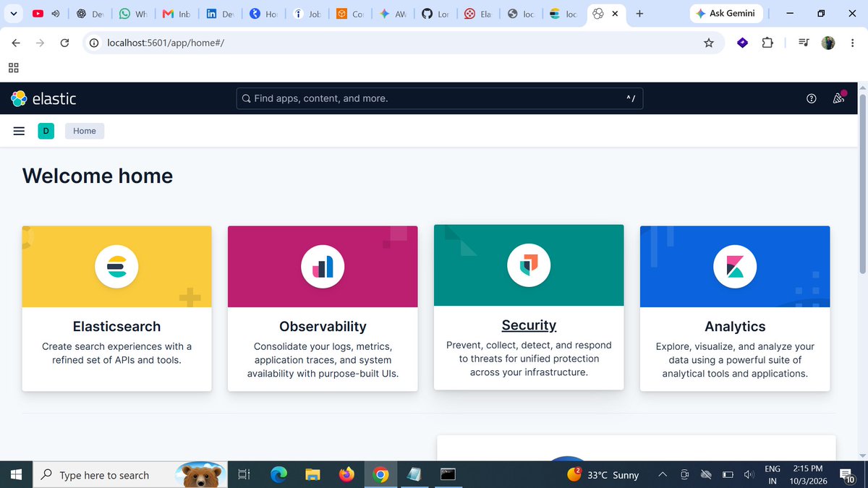Image resolution: width=868 pixels, height=488 pixels.
Task: Switch to the GitHub tab
Action: (x=435, y=14)
